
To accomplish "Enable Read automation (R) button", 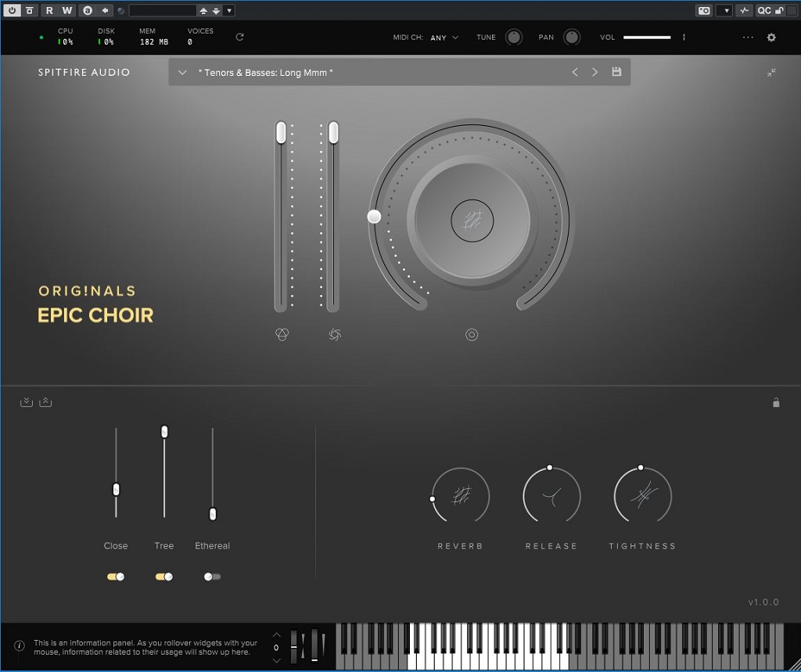I will [49, 10].
